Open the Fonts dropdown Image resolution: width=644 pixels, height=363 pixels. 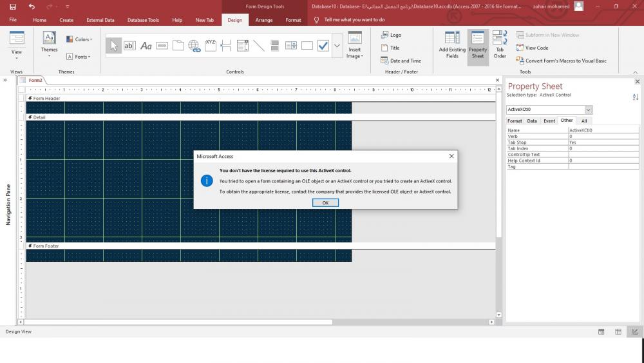coord(79,57)
